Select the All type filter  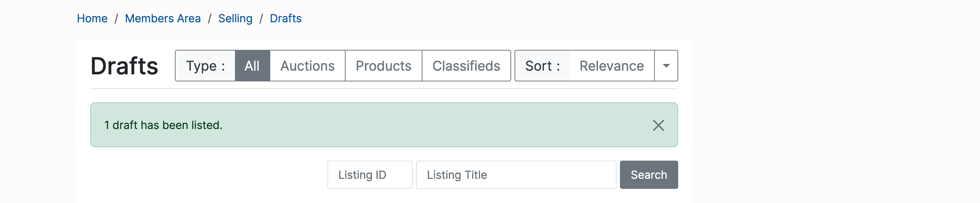[x=252, y=66]
